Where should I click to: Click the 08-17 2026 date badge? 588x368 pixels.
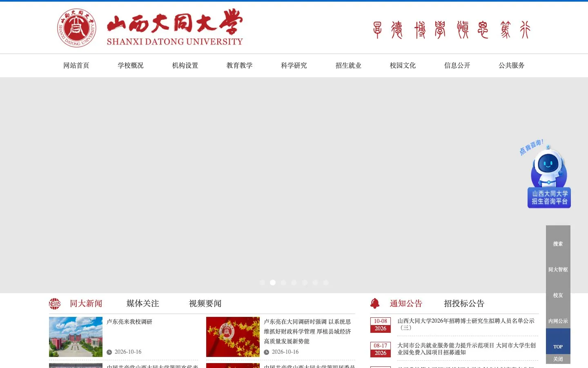381,350
